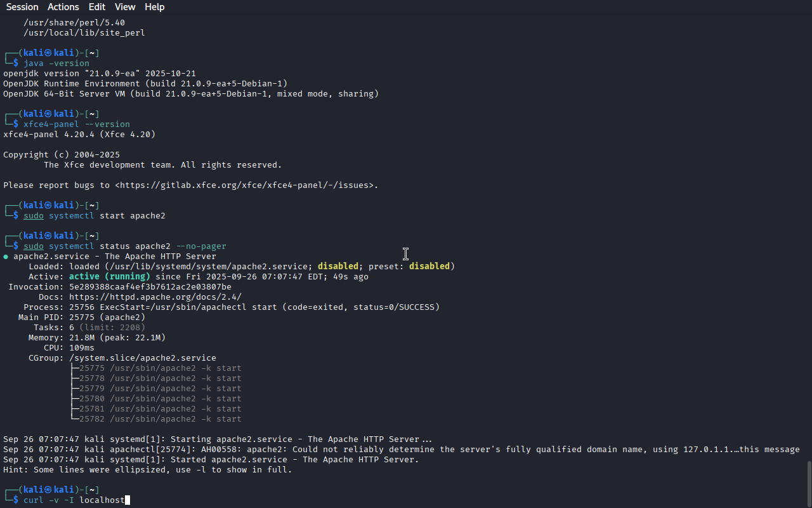The width and height of the screenshot is (812, 508).
Task: Open the Edit menu
Action: 97,7
